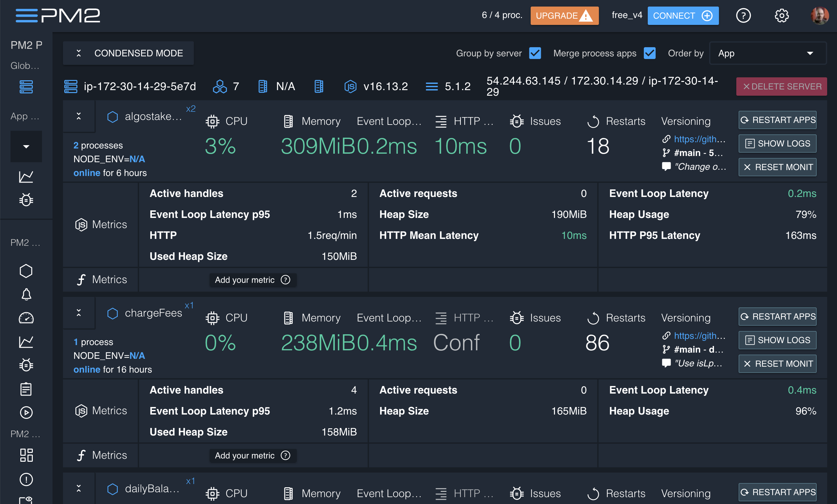Click RESET MONIT for chargeFees
The image size is (837, 504).
click(x=777, y=364)
